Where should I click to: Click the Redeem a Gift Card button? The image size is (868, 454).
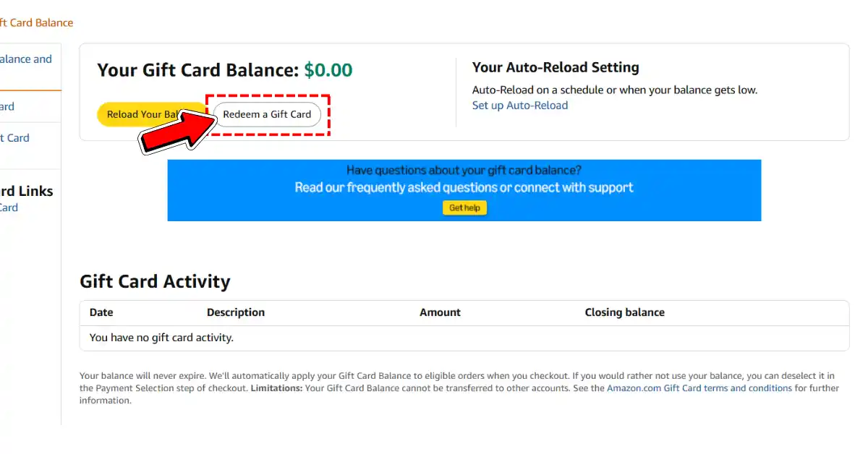(x=268, y=114)
